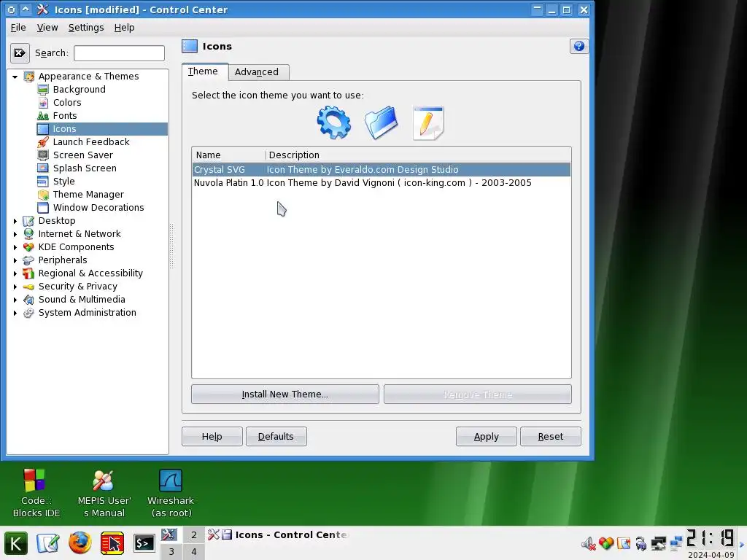Click the red-yellow cursor panel icon
Image resolution: width=747 pixels, height=560 pixels.
click(x=112, y=543)
